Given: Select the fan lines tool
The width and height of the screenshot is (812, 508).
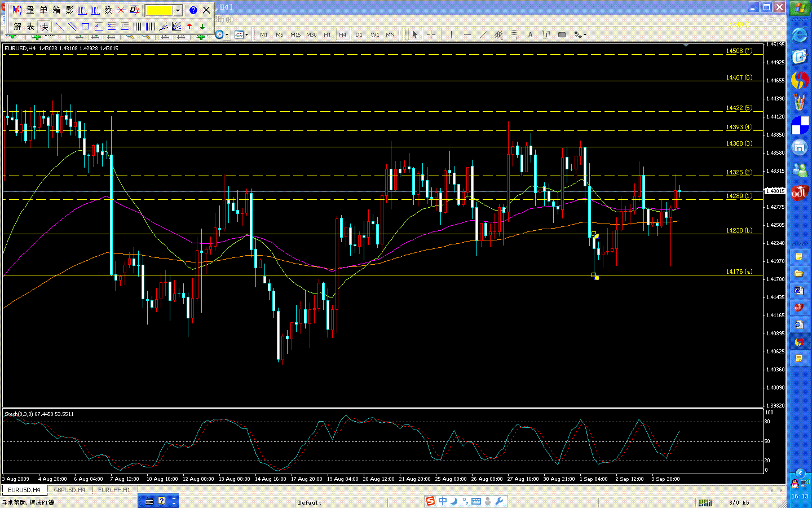Looking at the screenshot, I should pyautogui.click(x=176, y=27).
